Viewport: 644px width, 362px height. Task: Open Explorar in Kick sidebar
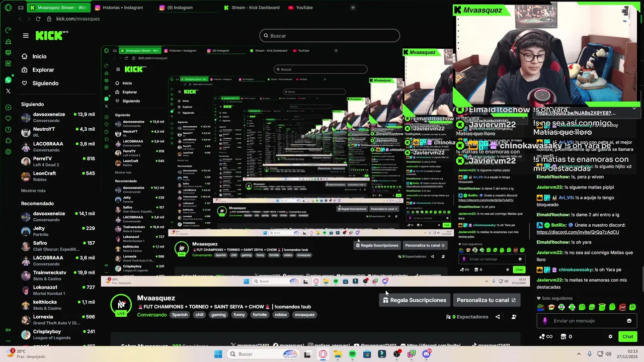pos(43,70)
